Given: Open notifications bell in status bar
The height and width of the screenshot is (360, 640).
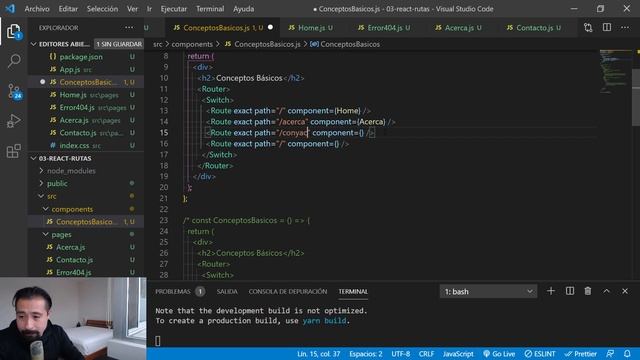Looking at the screenshot, I should point(627,353).
